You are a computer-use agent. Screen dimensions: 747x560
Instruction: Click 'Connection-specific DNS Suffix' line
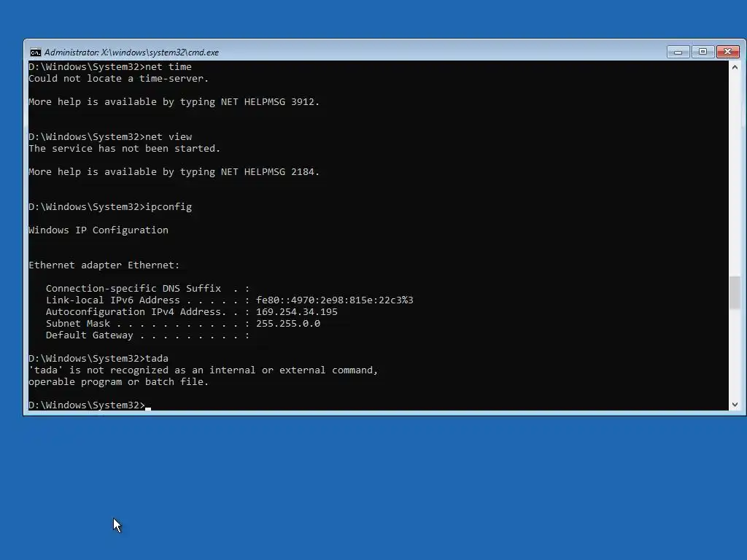(x=147, y=289)
